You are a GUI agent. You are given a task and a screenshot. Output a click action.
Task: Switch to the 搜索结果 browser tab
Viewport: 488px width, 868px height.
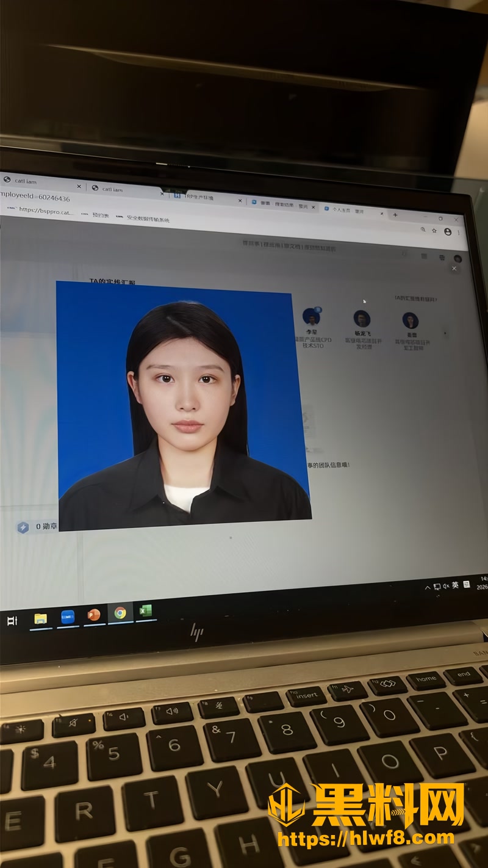point(282,204)
